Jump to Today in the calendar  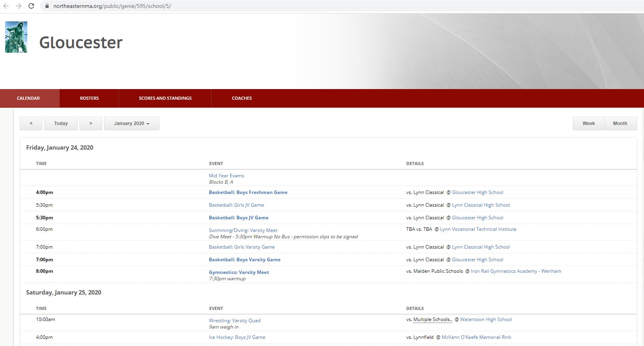(61, 124)
